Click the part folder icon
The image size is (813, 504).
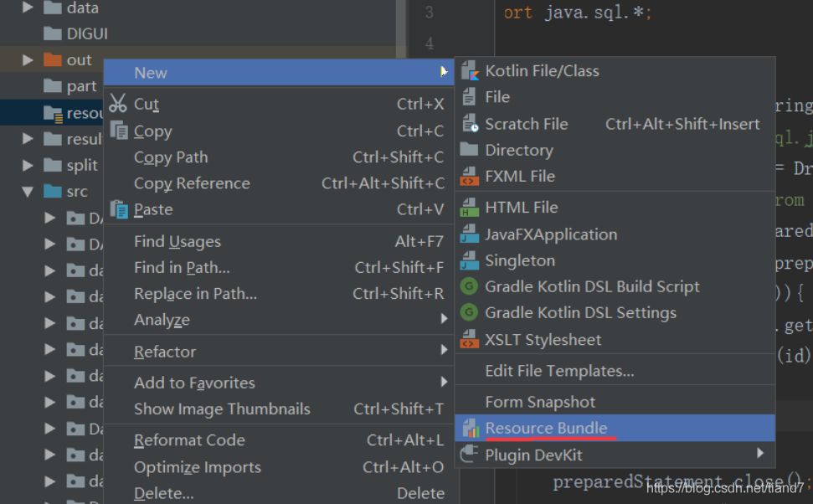click(53, 85)
